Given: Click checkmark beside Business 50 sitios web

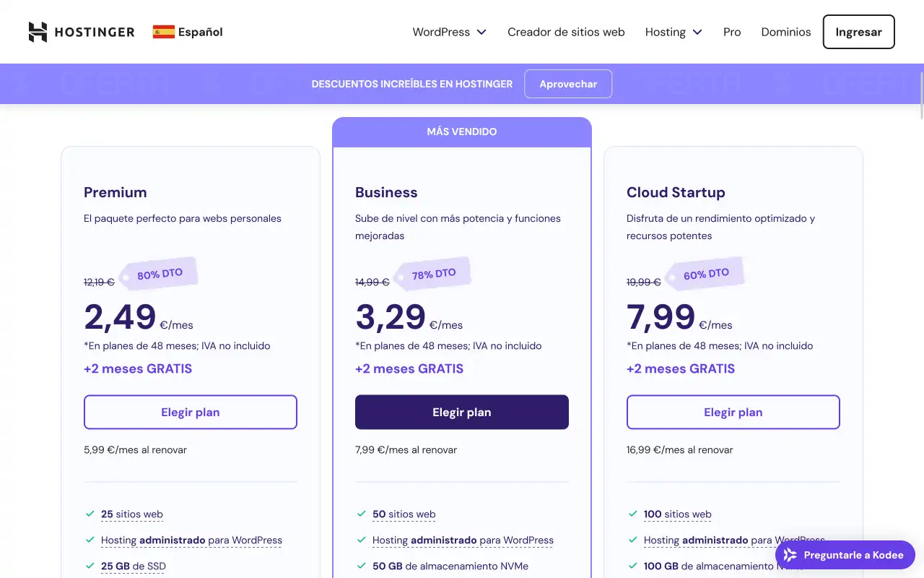Looking at the screenshot, I should pos(362,514).
